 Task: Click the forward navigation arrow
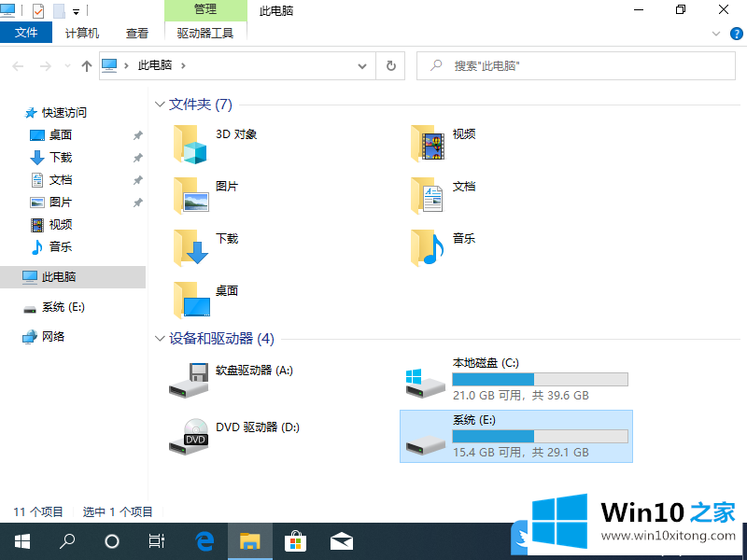(45, 65)
